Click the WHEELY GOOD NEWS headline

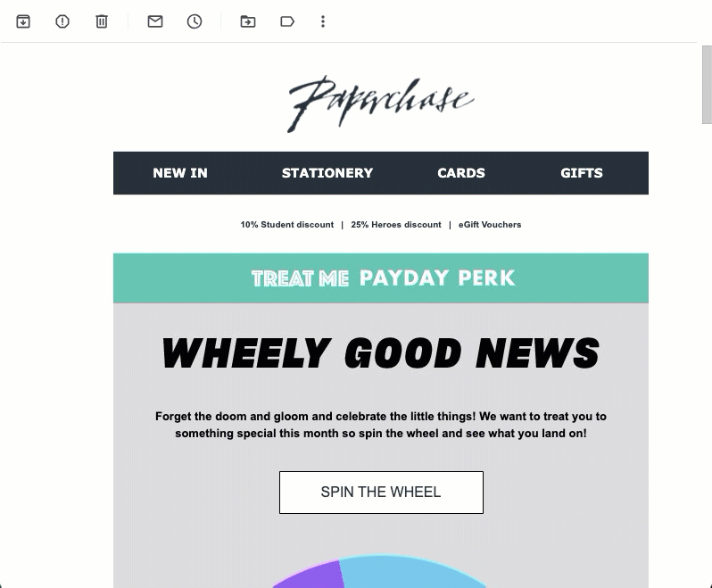point(381,353)
